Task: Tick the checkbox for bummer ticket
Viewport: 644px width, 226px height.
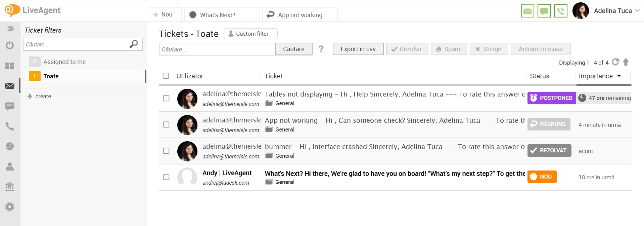Action: pos(166,151)
